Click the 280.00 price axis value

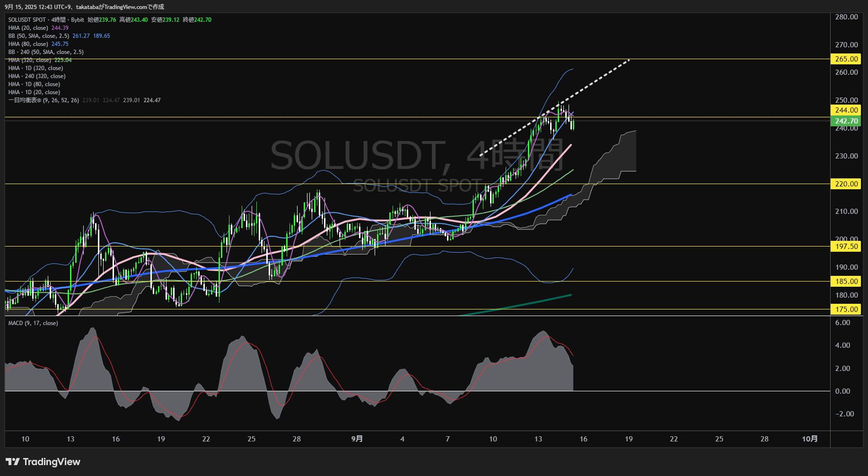[846, 17]
